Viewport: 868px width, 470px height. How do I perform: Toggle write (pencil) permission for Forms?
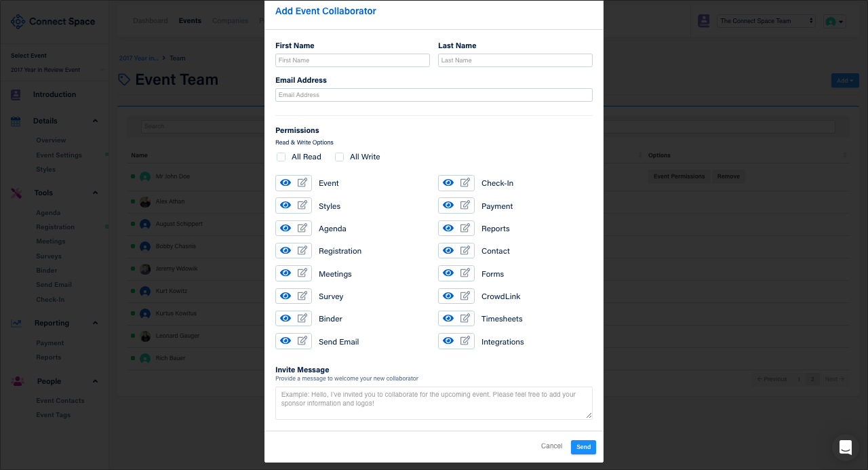click(x=465, y=273)
